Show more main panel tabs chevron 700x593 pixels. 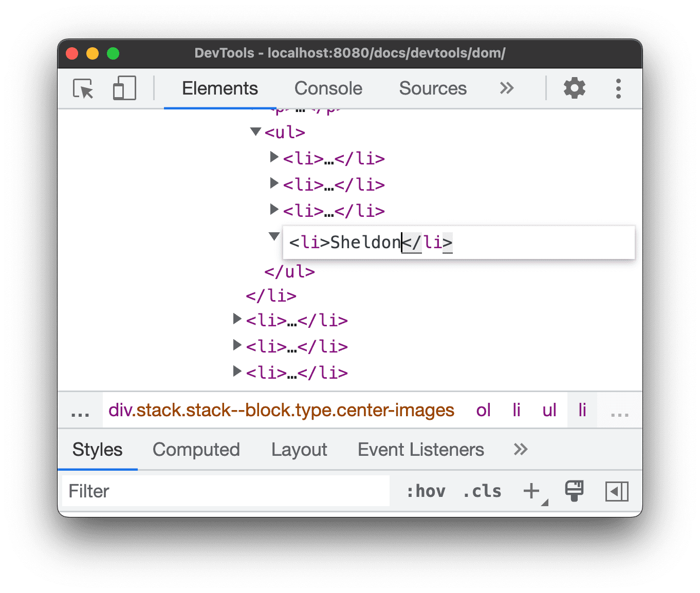(x=507, y=88)
